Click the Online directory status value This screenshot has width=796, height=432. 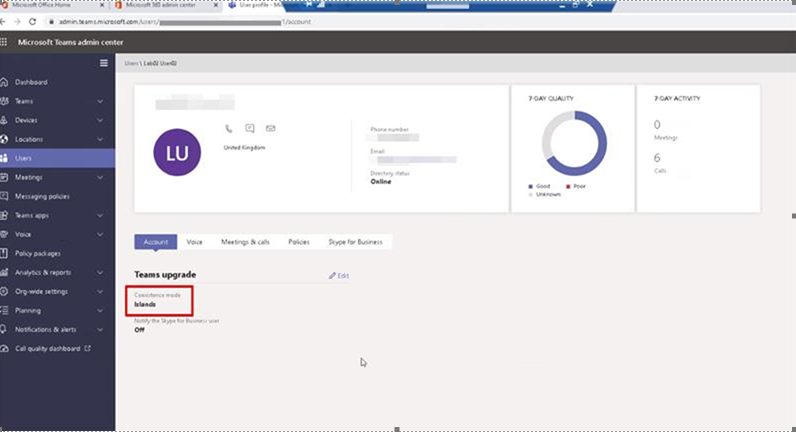[x=381, y=182]
